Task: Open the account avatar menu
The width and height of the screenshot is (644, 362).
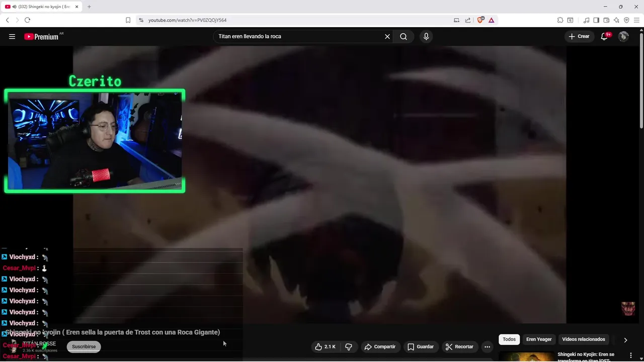Action: [623, 36]
